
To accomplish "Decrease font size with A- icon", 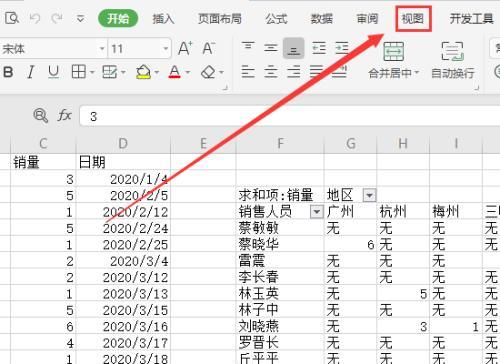I will tap(209, 49).
